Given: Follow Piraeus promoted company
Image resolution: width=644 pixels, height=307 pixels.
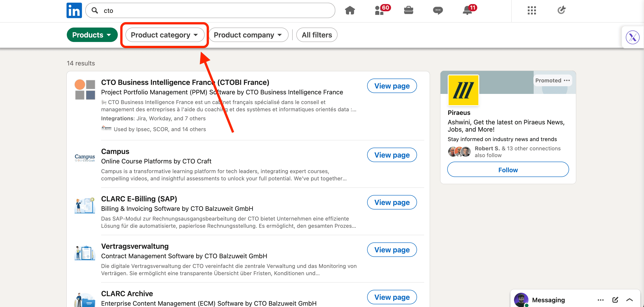Looking at the screenshot, I should point(508,170).
